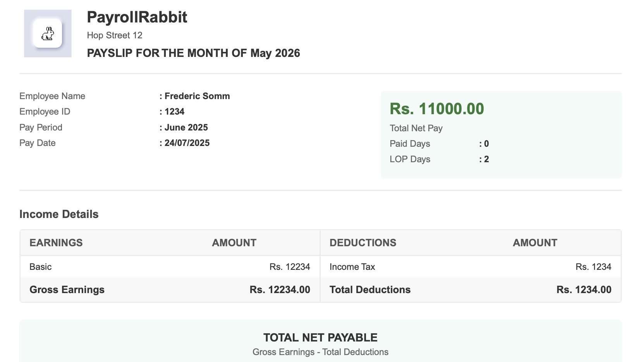The width and height of the screenshot is (644, 362).
Task: Click the DEDUCTIONS column header
Action: click(x=363, y=243)
